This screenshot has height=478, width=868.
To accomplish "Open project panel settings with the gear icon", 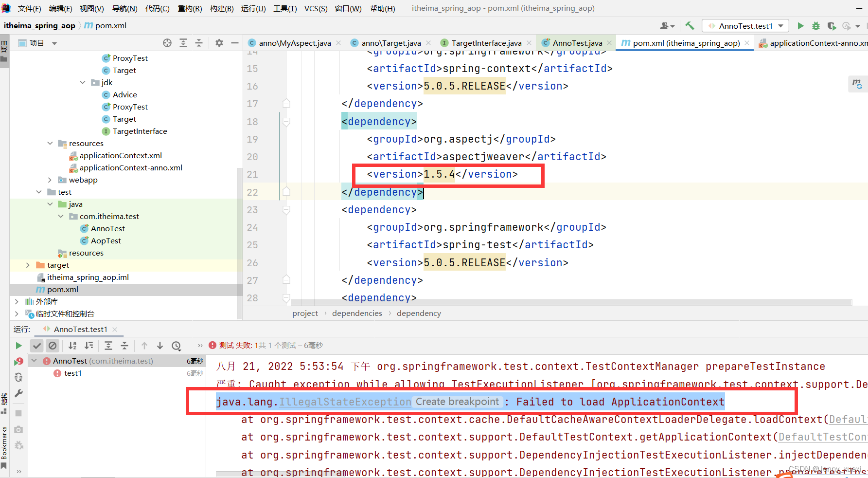I will click(219, 43).
